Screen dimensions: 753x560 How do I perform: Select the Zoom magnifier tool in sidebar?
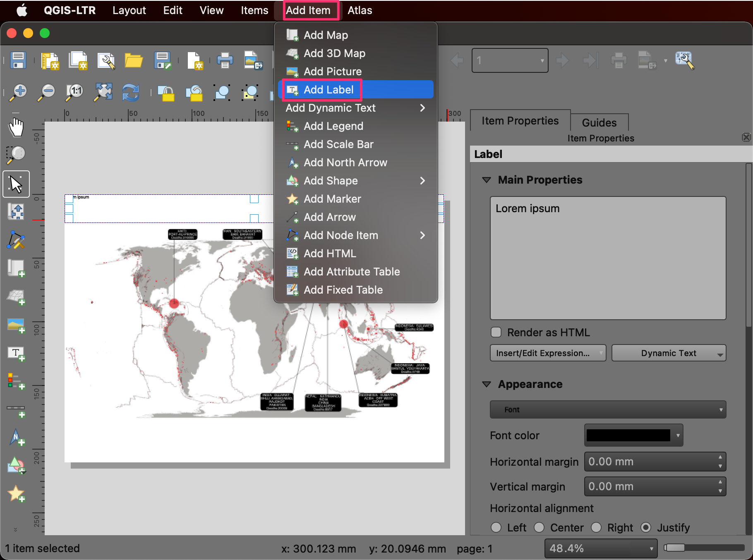[x=16, y=155]
